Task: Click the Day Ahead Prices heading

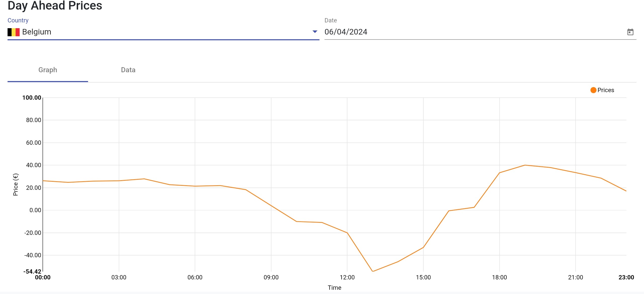Action: click(55, 6)
